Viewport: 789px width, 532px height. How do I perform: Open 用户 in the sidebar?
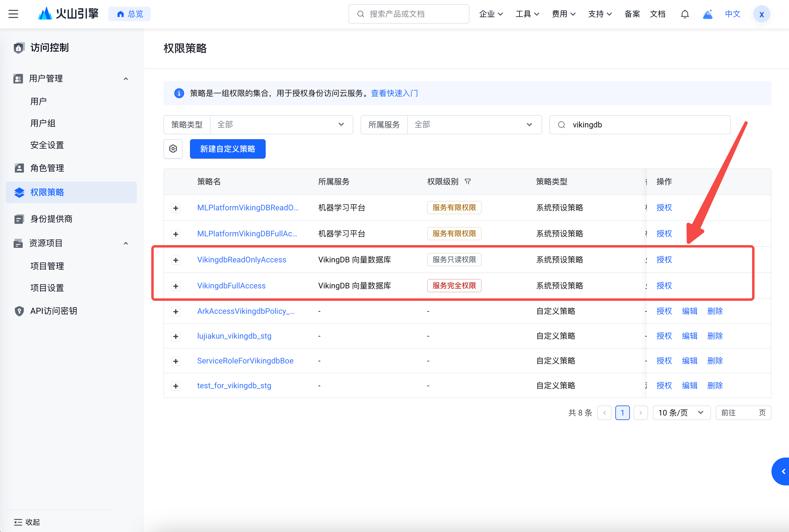pos(38,101)
